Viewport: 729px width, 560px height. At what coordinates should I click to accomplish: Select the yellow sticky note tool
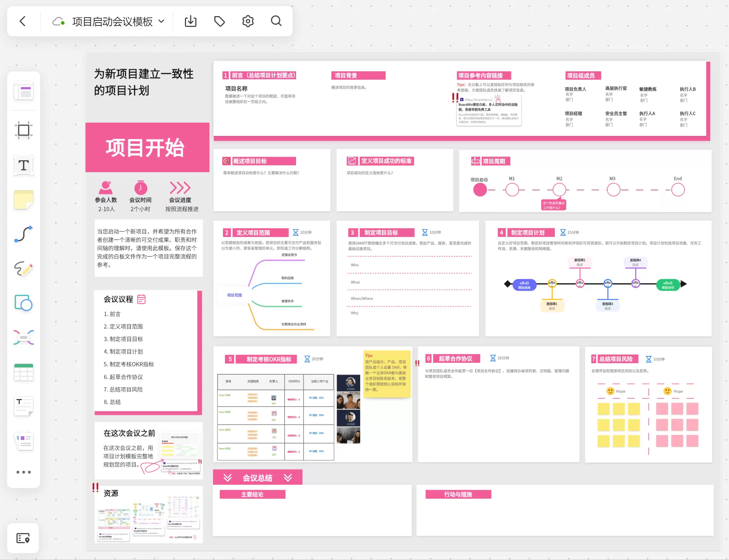pos(24,200)
